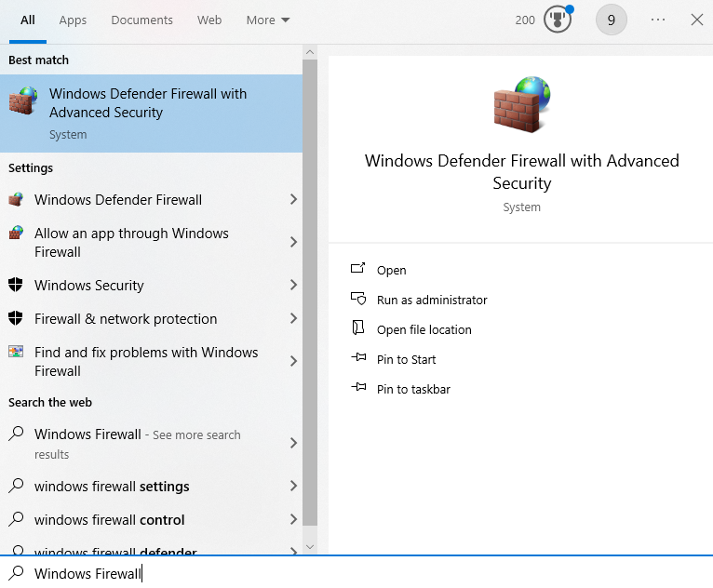Click the Open file location icon
Image resolution: width=713 pixels, height=588 pixels.
click(357, 327)
